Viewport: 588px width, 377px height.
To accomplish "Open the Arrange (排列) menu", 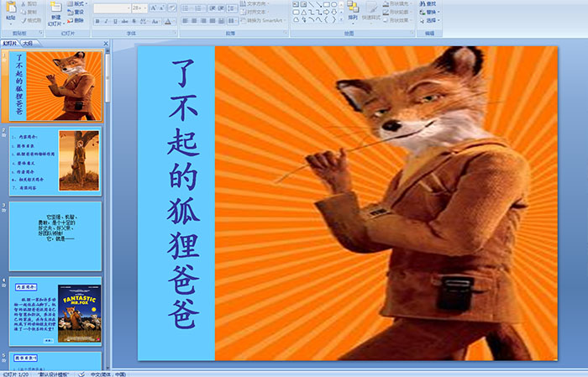I will coord(353,11).
